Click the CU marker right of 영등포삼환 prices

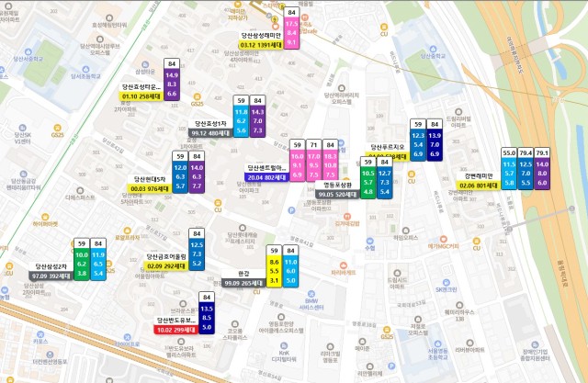point(411,175)
